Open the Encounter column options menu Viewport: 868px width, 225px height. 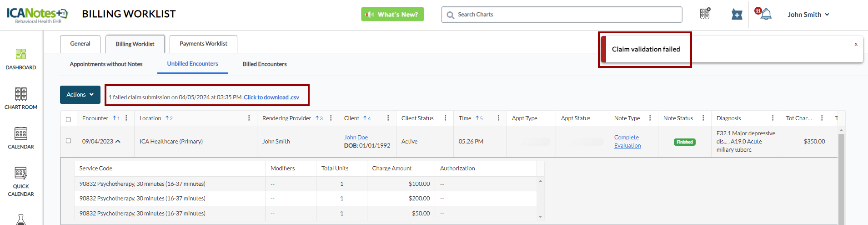(x=126, y=118)
